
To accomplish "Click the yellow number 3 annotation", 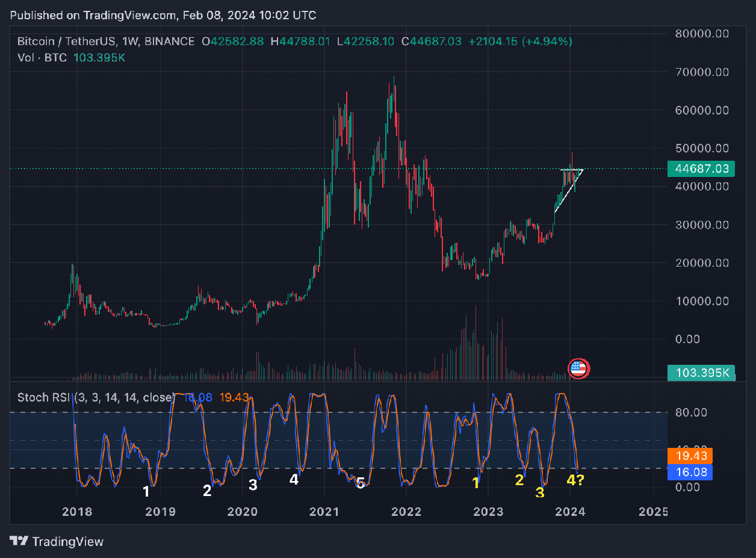I will (x=539, y=492).
